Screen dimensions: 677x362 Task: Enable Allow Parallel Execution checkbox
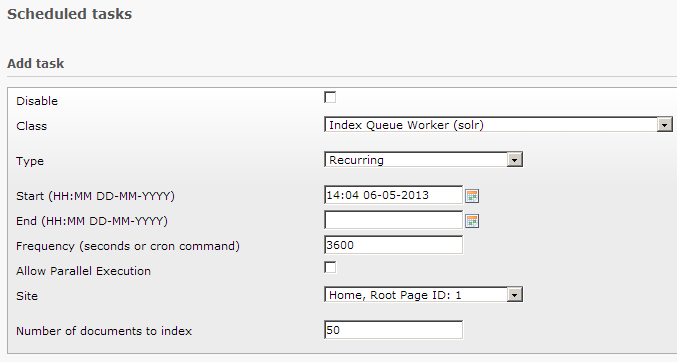pyautogui.click(x=330, y=267)
